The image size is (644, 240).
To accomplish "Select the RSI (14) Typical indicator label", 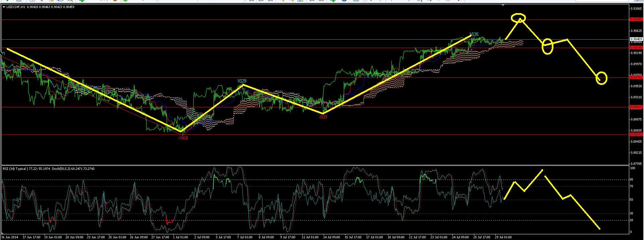I will [x=14, y=169].
